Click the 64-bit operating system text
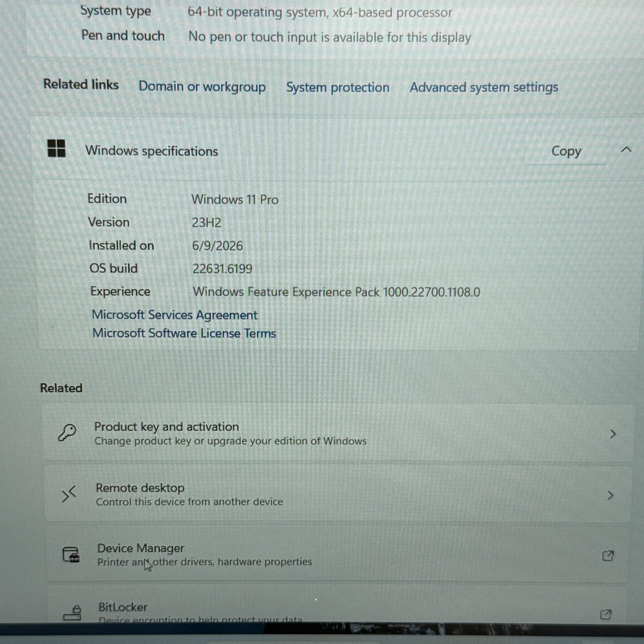Screen dimensions: 644x644 [x=320, y=12]
